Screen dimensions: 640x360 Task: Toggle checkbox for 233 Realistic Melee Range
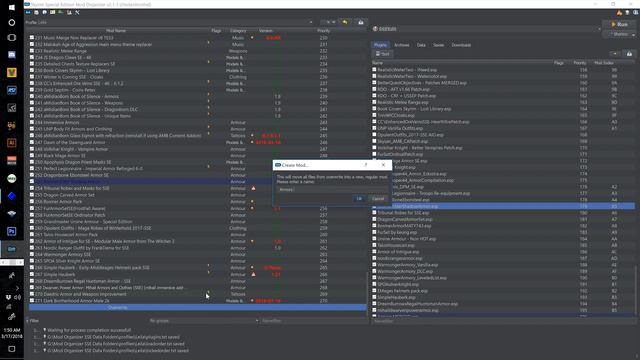pyautogui.click(x=32, y=51)
